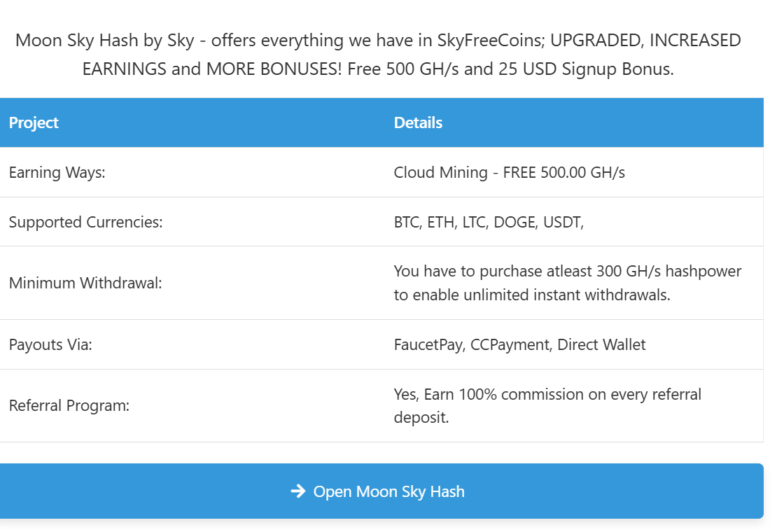Screen dimensions: 777x532
Task: Click the Project column header
Action: [x=34, y=122]
